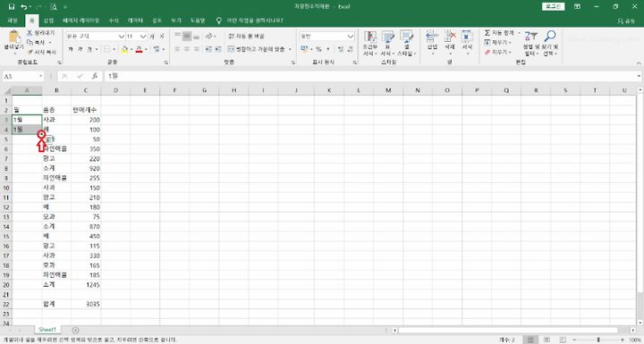Switch to the Page Layout tab

point(80,21)
